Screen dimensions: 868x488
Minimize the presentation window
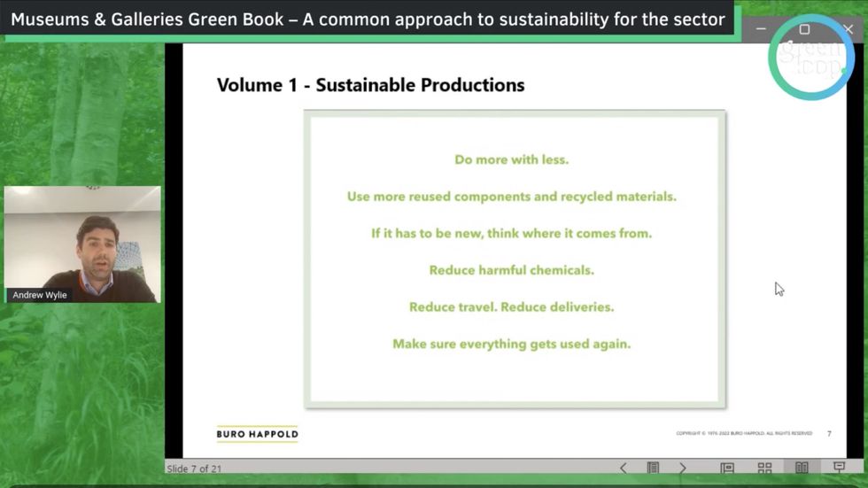(761, 29)
